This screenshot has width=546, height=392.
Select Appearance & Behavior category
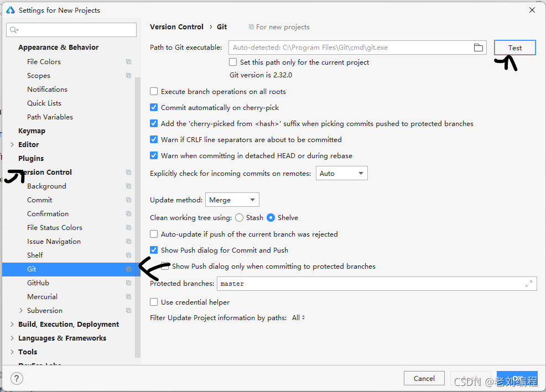pyautogui.click(x=59, y=48)
